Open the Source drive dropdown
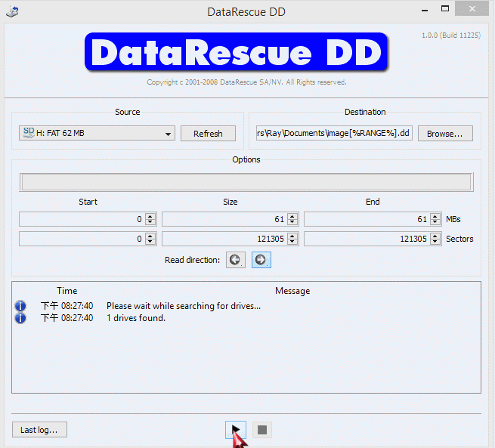Viewport: 495px width, 448px height. pos(97,133)
